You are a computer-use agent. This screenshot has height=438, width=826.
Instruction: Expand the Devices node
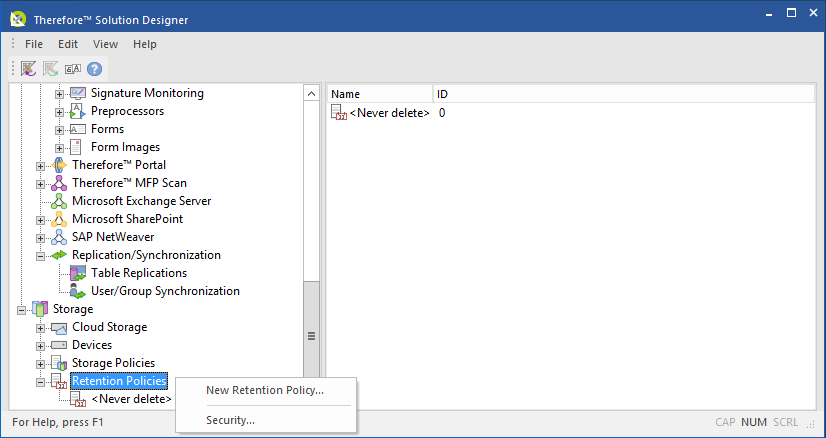coord(41,346)
